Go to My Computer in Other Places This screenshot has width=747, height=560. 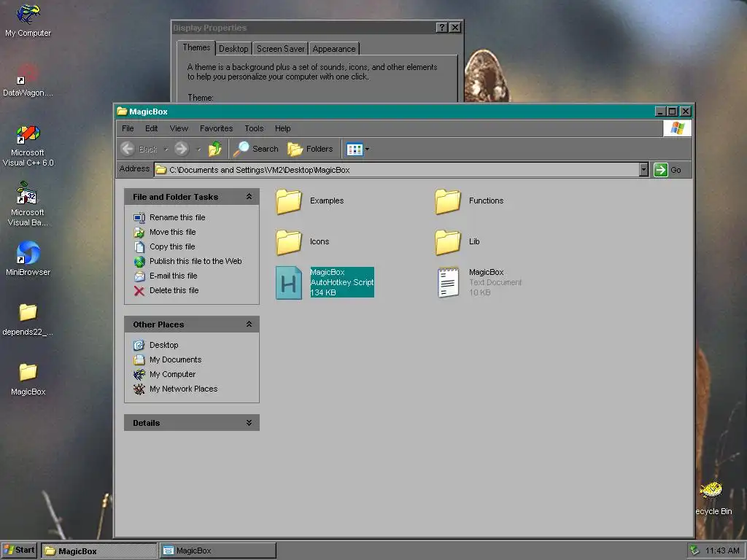tap(165, 374)
